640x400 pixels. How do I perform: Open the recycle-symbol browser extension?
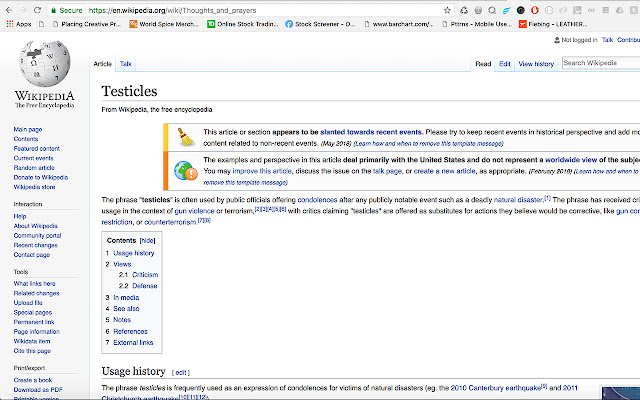[x=464, y=10]
